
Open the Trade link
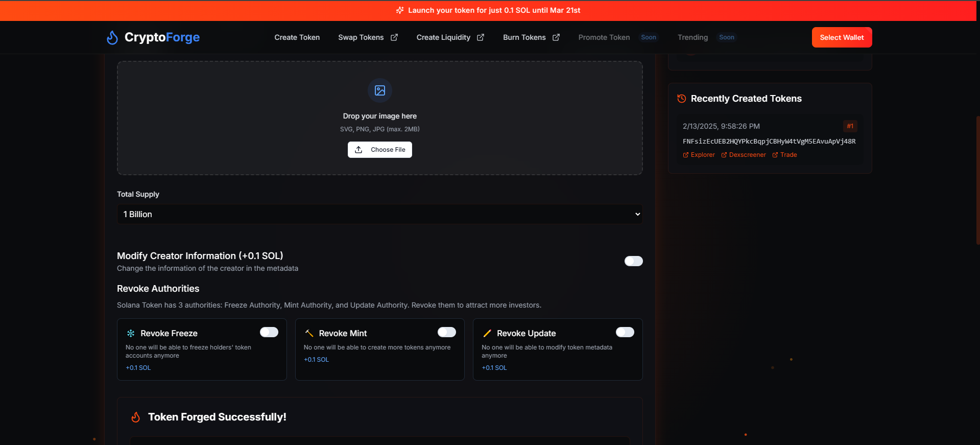click(x=785, y=155)
